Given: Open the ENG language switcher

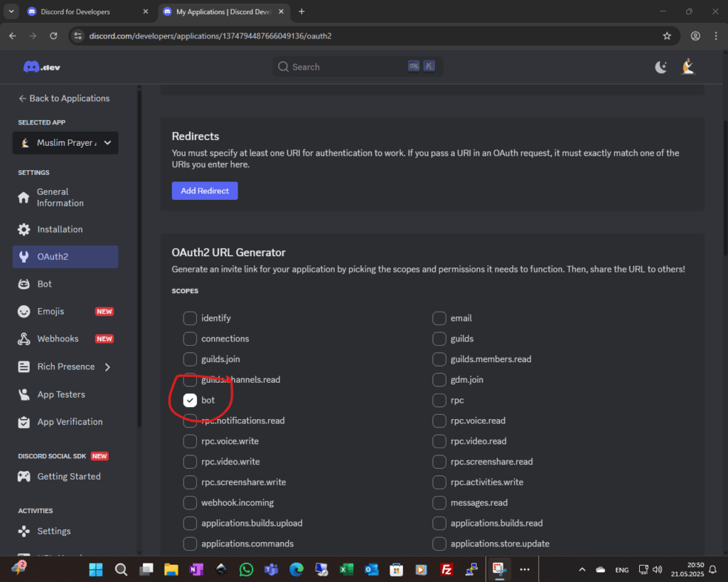Looking at the screenshot, I should click(x=621, y=570).
